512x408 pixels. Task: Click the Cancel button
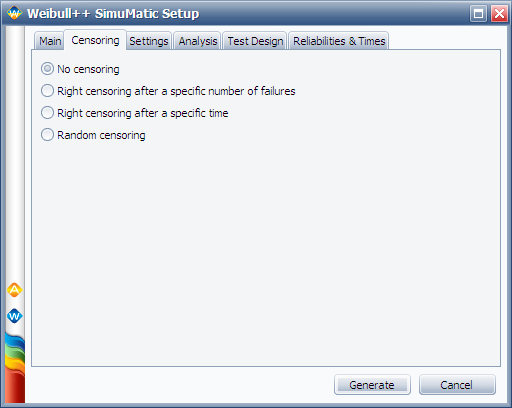coord(457,385)
